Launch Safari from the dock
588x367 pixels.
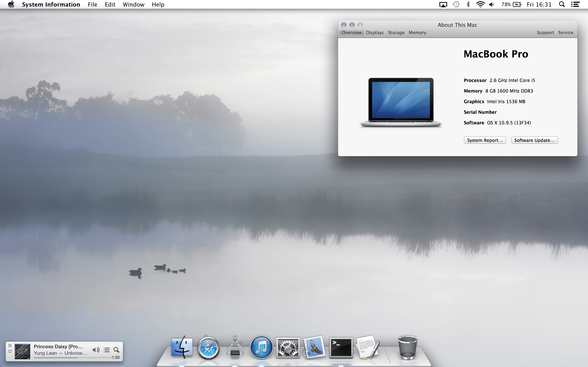(x=208, y=348)
